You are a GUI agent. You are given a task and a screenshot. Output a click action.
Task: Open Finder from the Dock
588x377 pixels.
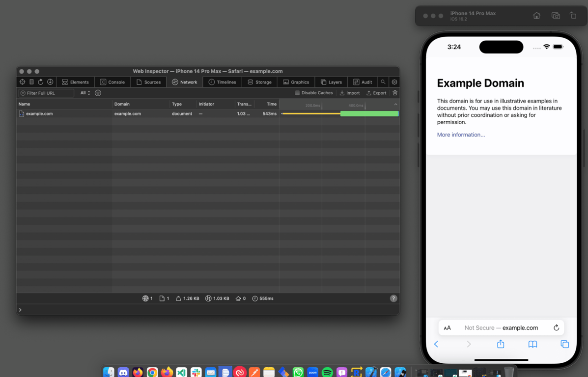[x=109, y=372]
